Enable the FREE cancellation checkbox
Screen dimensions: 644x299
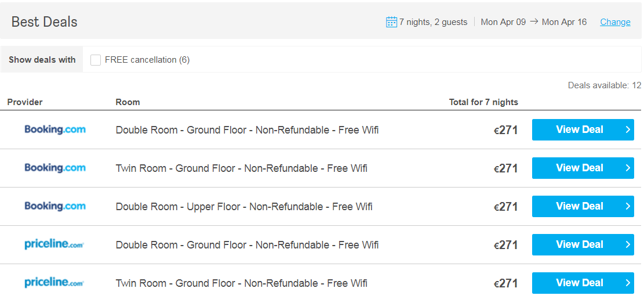pos(96,60)
